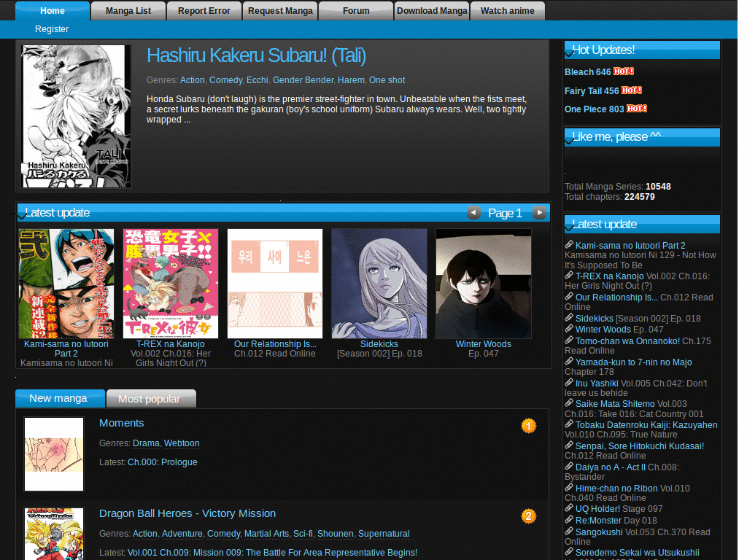
Task: Click the HOT badge next to Fairy Tail 456
Action: [632, 90]
